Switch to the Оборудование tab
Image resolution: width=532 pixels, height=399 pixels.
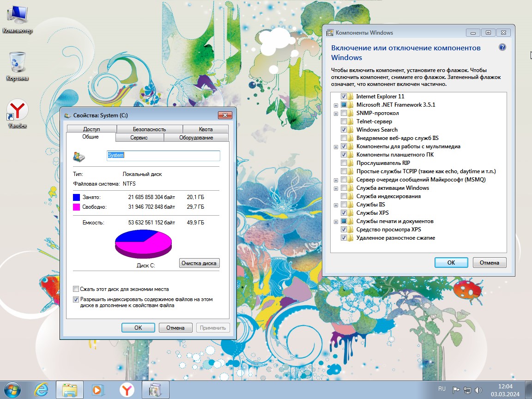pos(196,138)
